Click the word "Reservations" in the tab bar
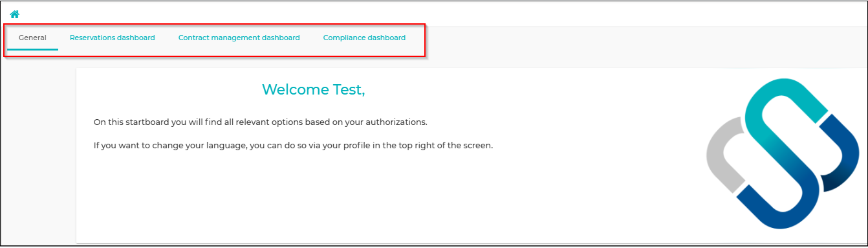868x248 pixels. [92, 38]
